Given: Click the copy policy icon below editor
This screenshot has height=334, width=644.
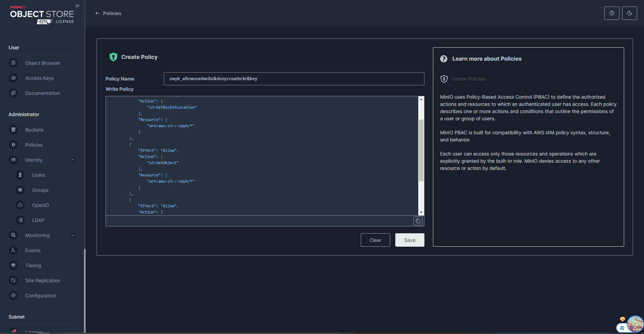Looking at the screenshot, I should point(418,221).
